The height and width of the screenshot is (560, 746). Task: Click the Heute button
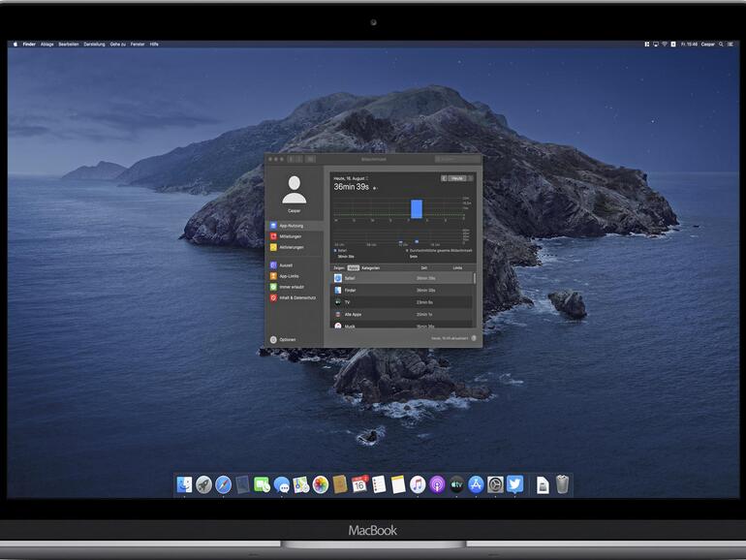pos(457,178)
